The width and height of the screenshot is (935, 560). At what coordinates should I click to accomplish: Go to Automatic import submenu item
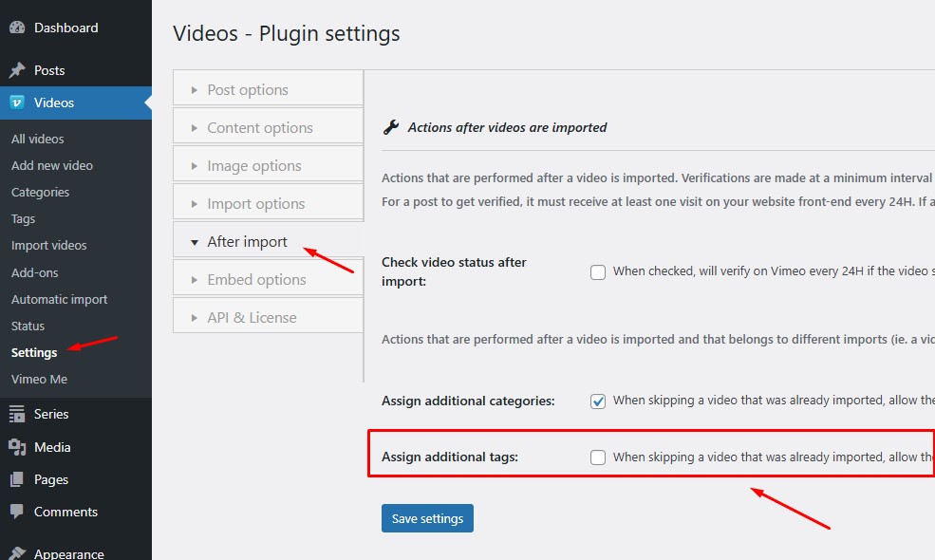59,299
